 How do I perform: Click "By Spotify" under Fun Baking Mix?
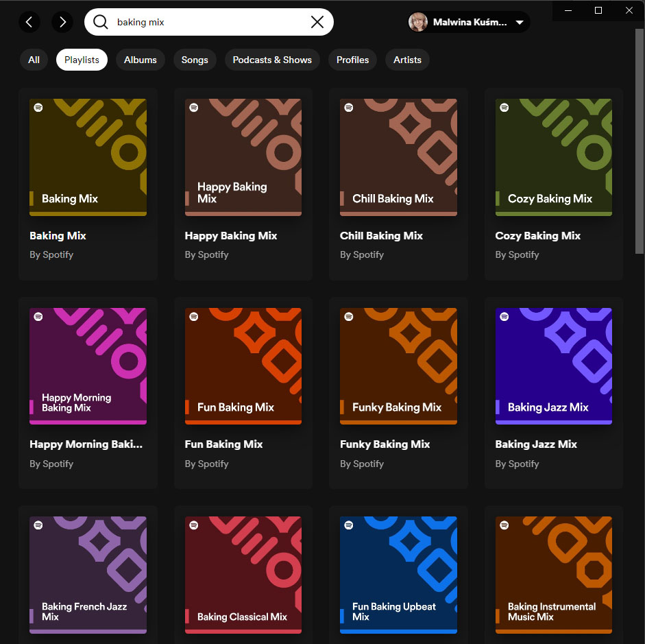[206, 464]
